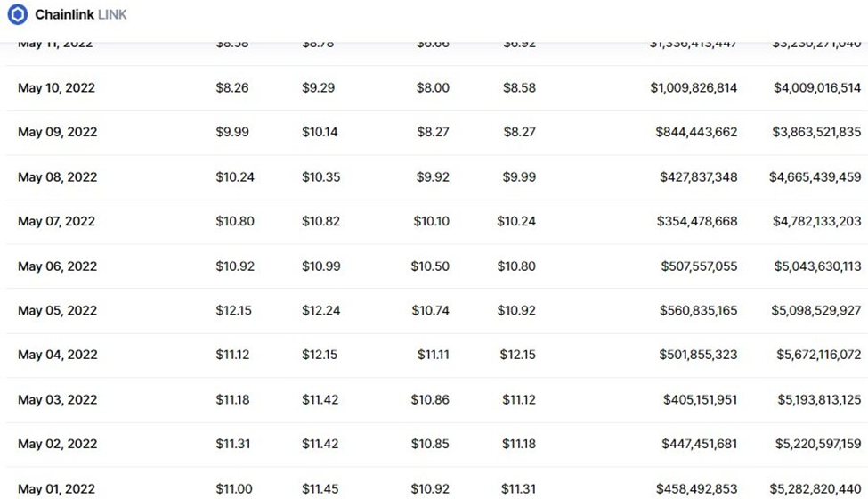
Task: Click the $12.24 price cell
Action: point(320,311)
